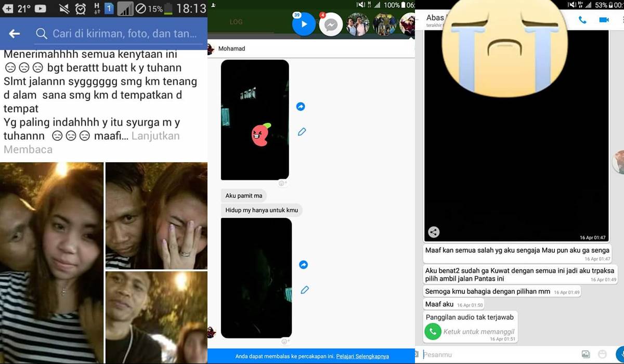The height and width of the screenshot is (364, 624).
Task: Tap the back arrow in Facebook search
Action: pos(15,34)
